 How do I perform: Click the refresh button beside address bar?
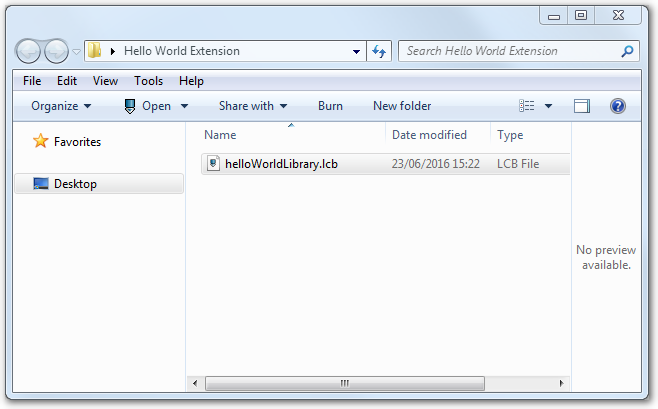coord(380,51)
